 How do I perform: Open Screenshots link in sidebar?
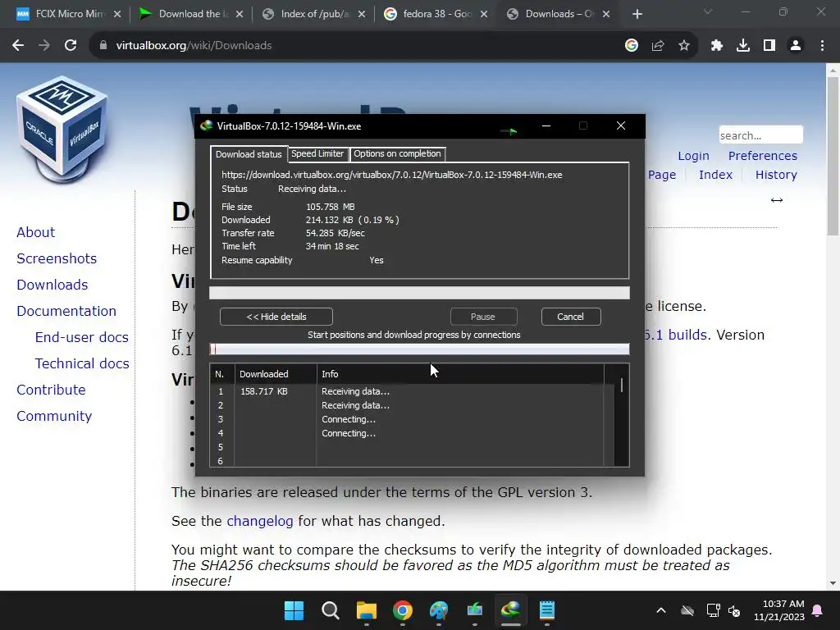57,258
